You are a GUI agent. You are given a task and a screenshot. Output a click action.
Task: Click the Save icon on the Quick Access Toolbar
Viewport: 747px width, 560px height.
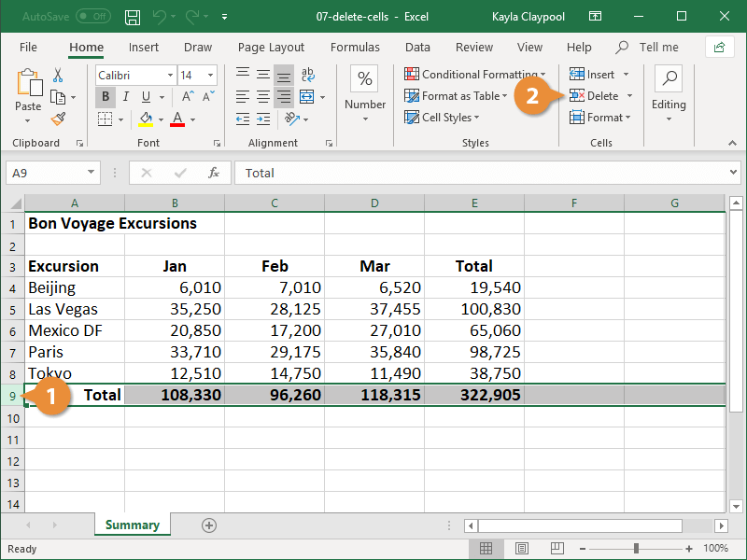(132, 16)
